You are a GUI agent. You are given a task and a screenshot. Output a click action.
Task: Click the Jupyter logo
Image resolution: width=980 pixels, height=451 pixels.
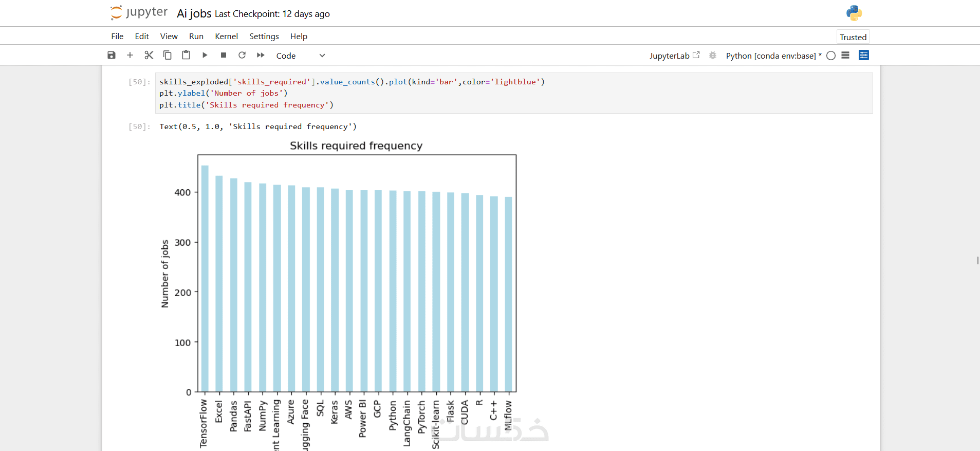click(x=139, y=12)
